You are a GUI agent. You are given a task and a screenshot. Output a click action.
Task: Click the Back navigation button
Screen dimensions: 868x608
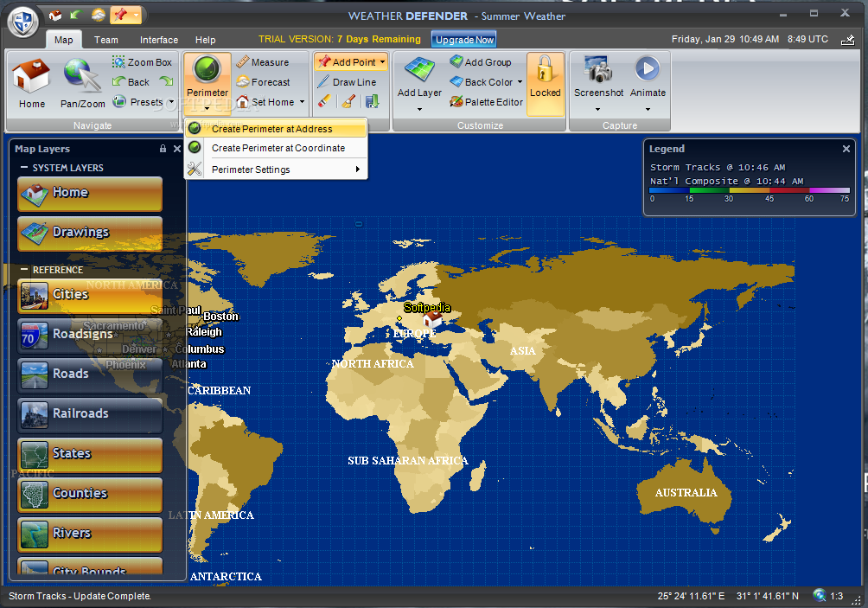pyautogui.click(x=131, y=82)
